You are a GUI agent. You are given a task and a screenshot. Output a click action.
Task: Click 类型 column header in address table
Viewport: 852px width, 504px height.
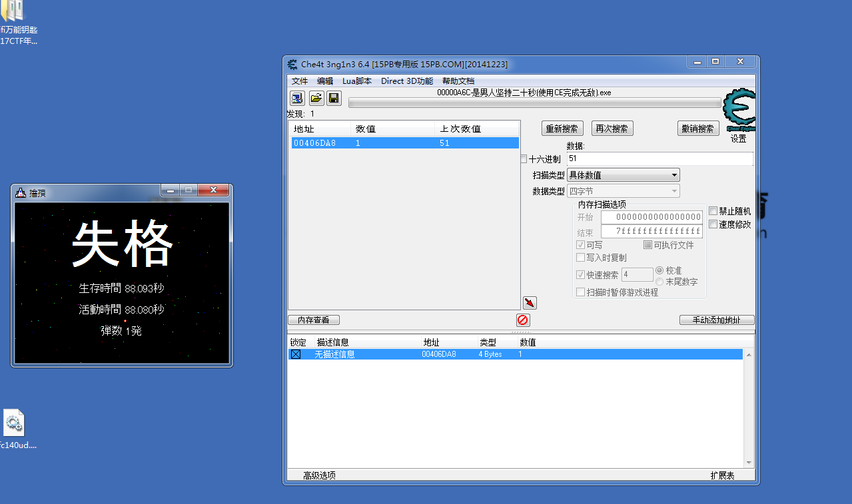[488, 342]
